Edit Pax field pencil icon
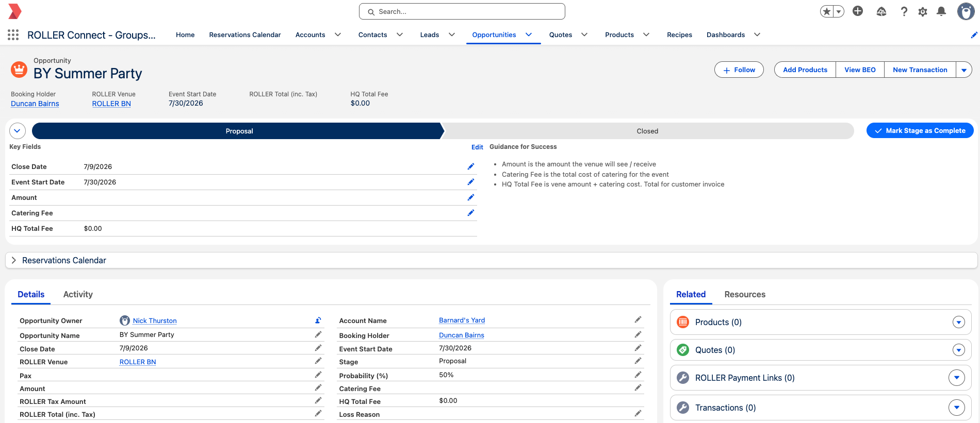This screenshot has height=423, width=980. pos(318,375)
